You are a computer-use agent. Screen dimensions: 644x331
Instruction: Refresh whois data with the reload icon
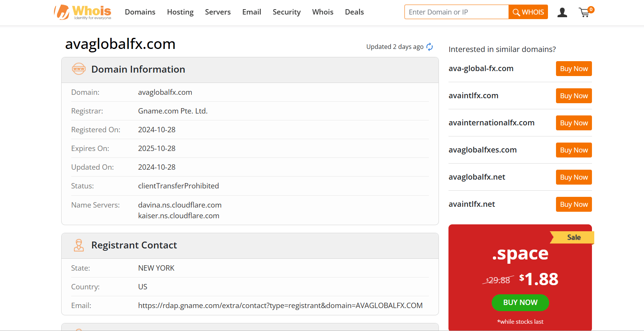click(x=430, y=47)
